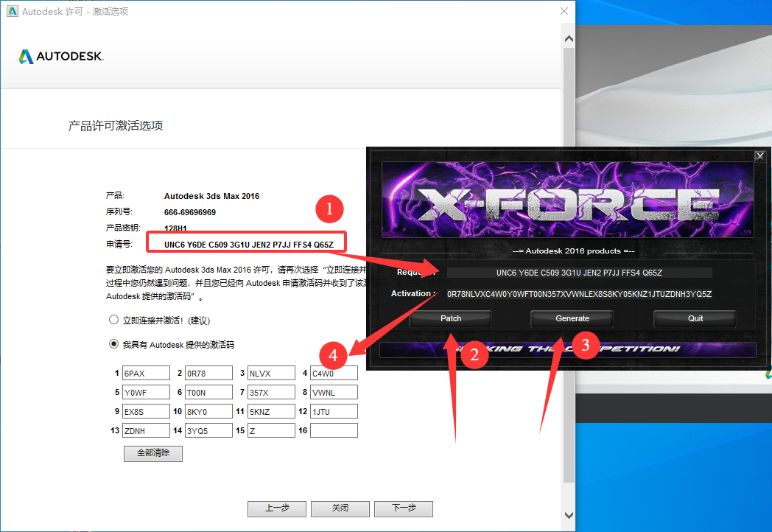Focus the empty activation code box 16
772x532 pixels.
coord(334,430)
